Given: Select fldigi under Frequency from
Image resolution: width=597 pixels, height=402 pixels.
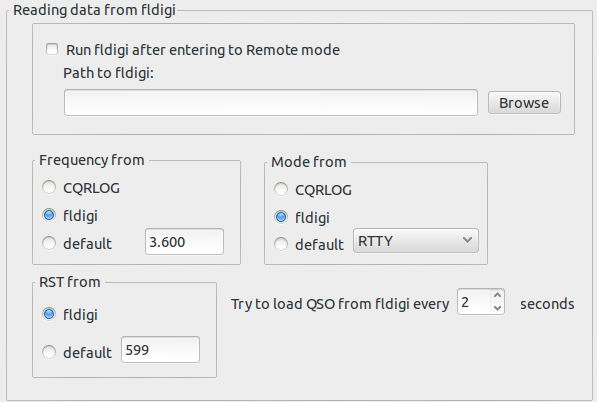Looking at the screenshot, I should [49, 215].
